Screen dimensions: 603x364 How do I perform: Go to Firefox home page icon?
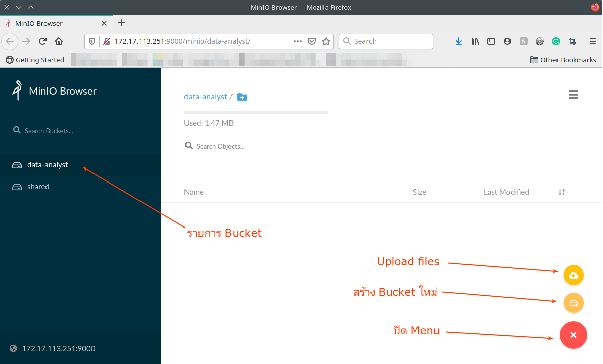(x=59, y=41)
